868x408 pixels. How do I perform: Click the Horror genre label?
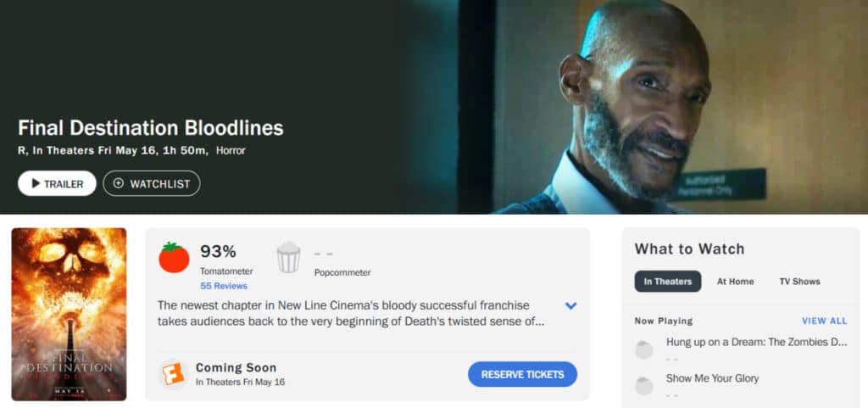click(231, 150)
